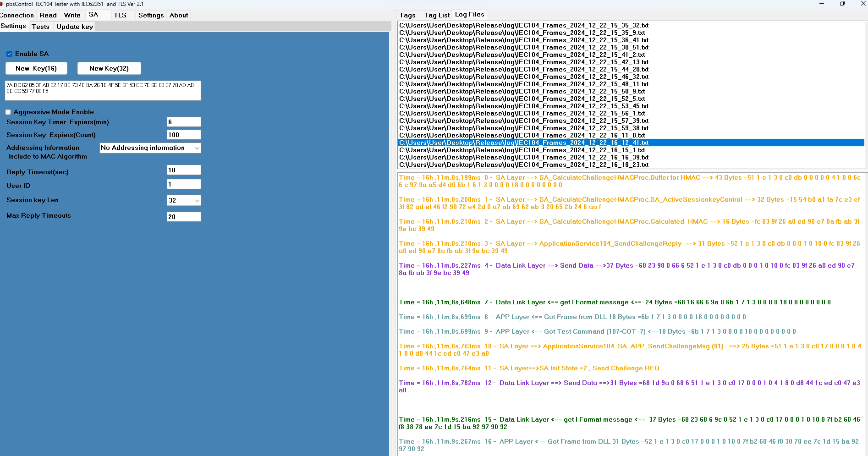The height and width of the screenshot is (456, 868).
Task: Click the pbsControl application icon in the title bar
Action: (4, 4)
